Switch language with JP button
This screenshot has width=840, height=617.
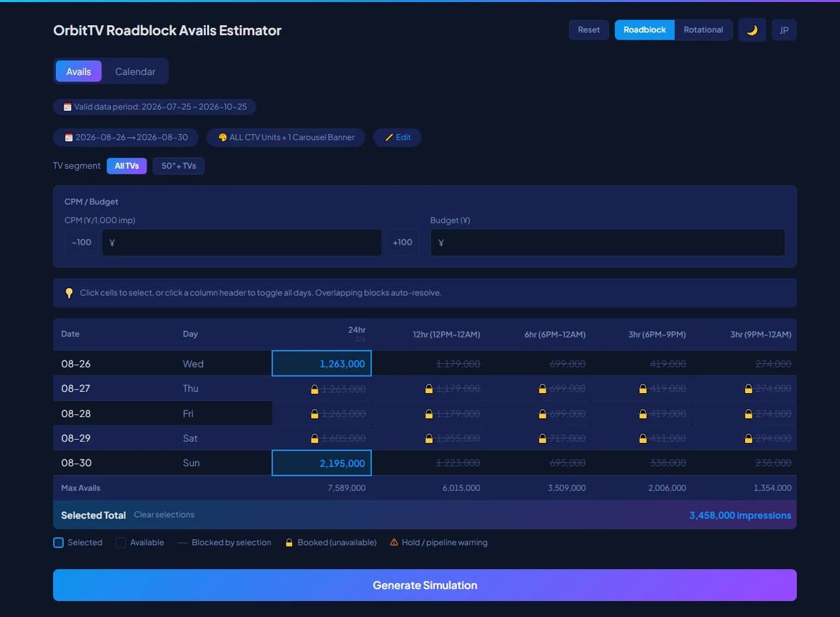coord(784,30)
